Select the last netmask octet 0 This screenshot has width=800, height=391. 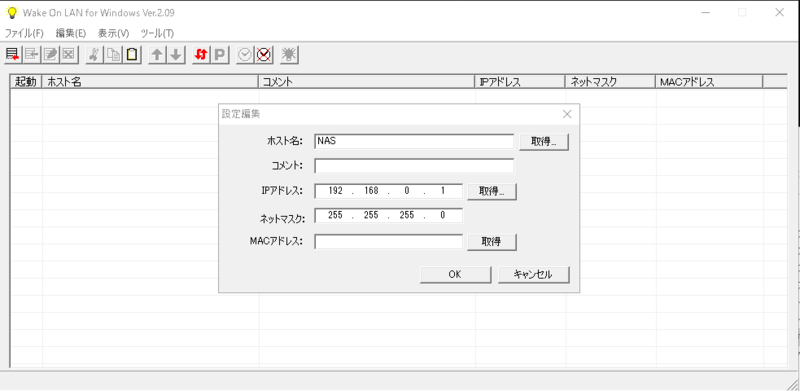[x=442, y=215]
